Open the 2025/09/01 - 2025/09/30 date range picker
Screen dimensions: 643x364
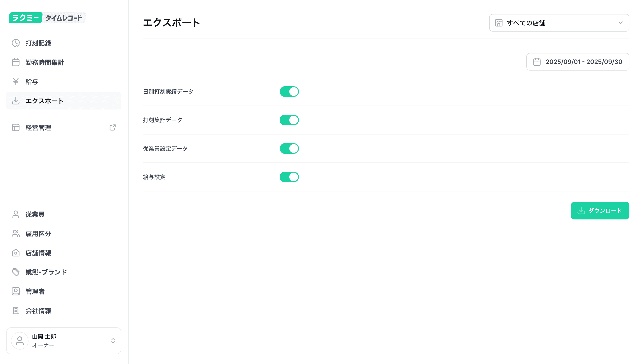[577, 62]
